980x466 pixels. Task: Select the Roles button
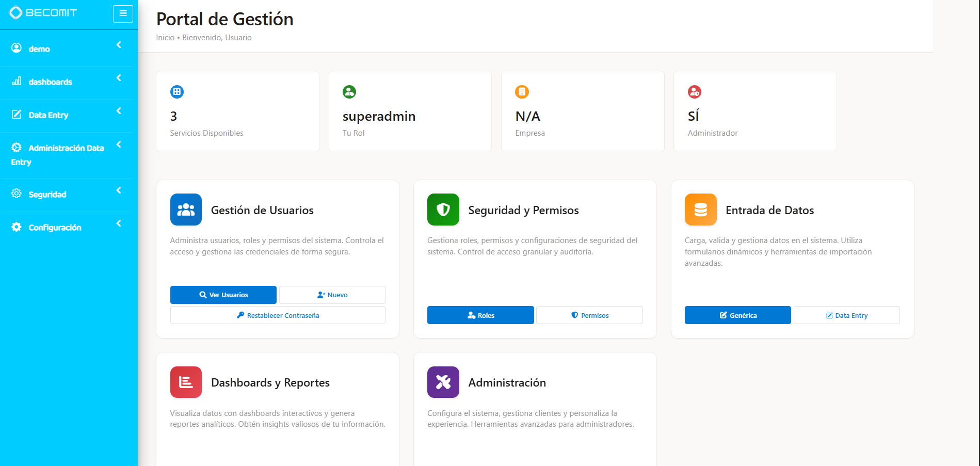point(480,315)
